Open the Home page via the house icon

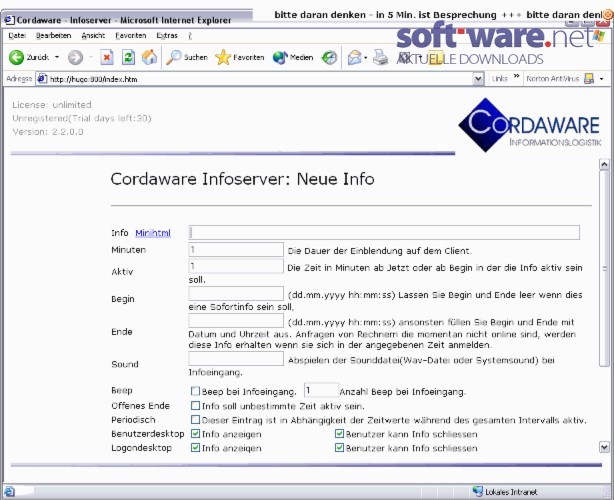(x=149, y=58)
